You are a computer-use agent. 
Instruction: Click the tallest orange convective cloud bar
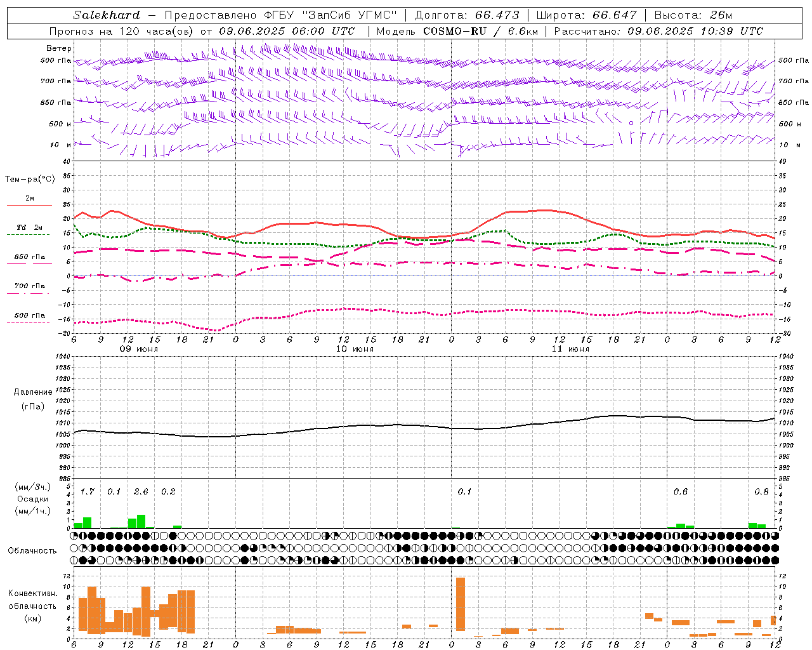(461, 604)
